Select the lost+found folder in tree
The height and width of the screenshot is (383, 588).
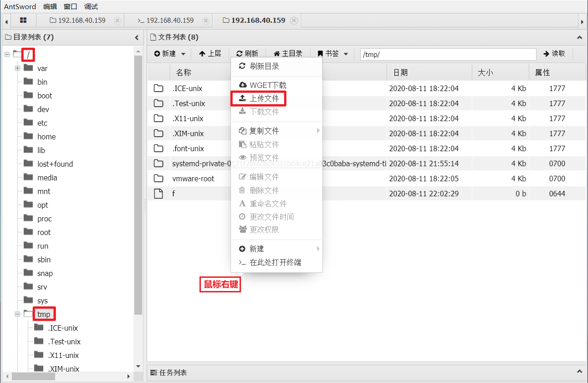click(55, 164)
